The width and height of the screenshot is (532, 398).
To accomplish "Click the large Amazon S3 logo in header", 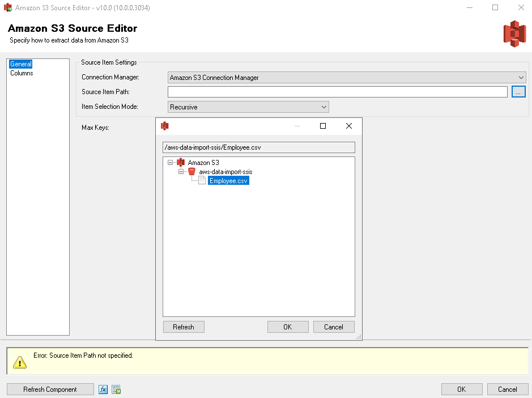I will point(514,33).
